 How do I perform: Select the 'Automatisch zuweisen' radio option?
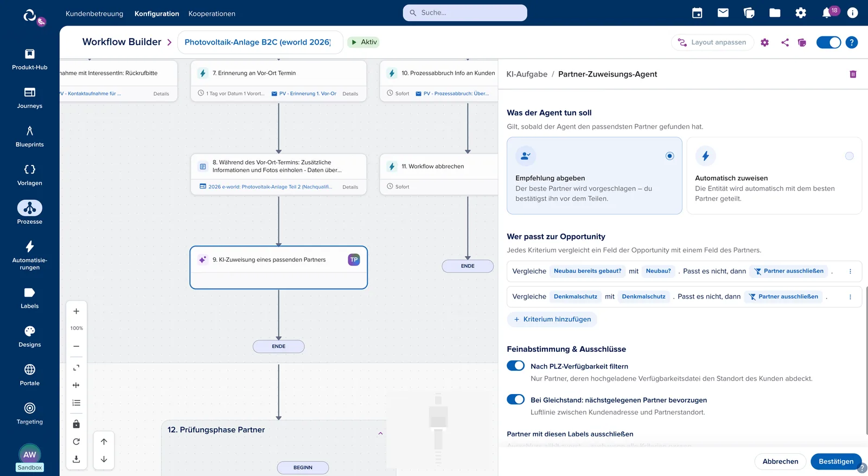pyautogui.click(x=850, y=156)
